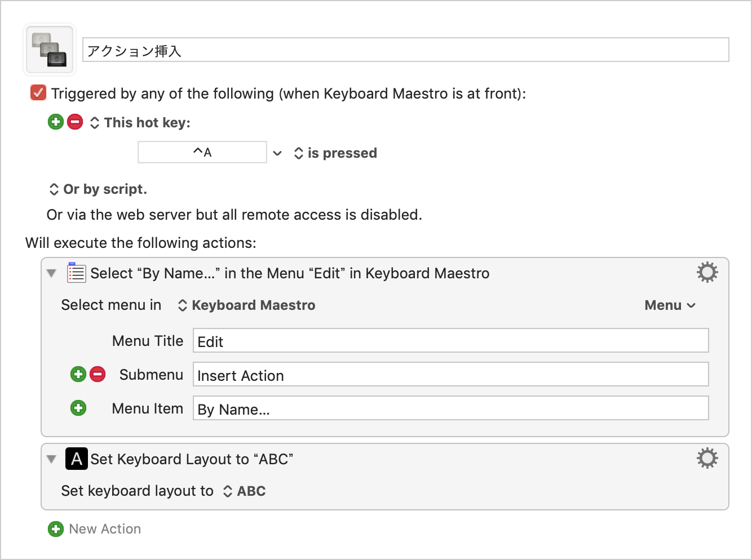The height and width of the screenshot is (560, 752).
Task: Open hot key chevron dropdown
Action: pyautogui.click(x=277, y=153)
